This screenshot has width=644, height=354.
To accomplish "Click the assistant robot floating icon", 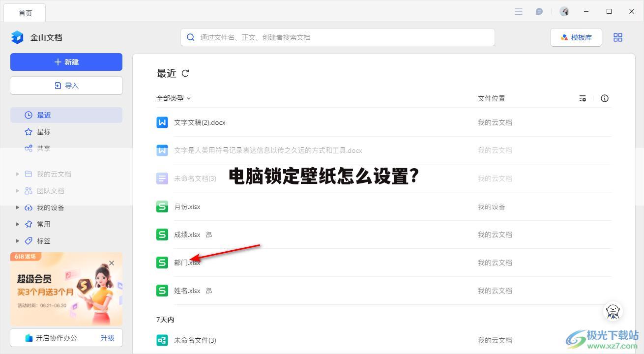I will [x=613, y=311].
